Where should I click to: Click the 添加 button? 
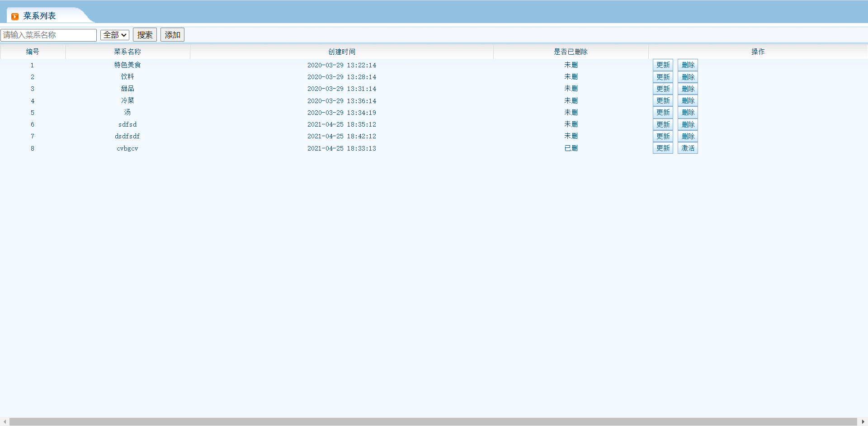pyautogui.click(x=172, y=35)
